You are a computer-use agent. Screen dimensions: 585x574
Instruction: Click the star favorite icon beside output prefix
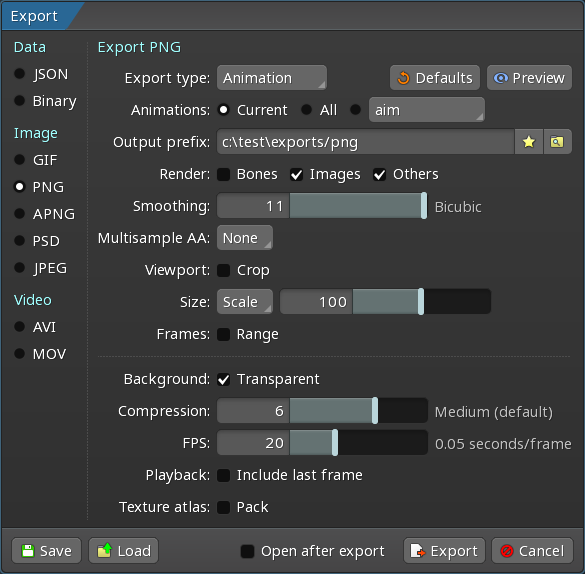(x=529, y=142)
